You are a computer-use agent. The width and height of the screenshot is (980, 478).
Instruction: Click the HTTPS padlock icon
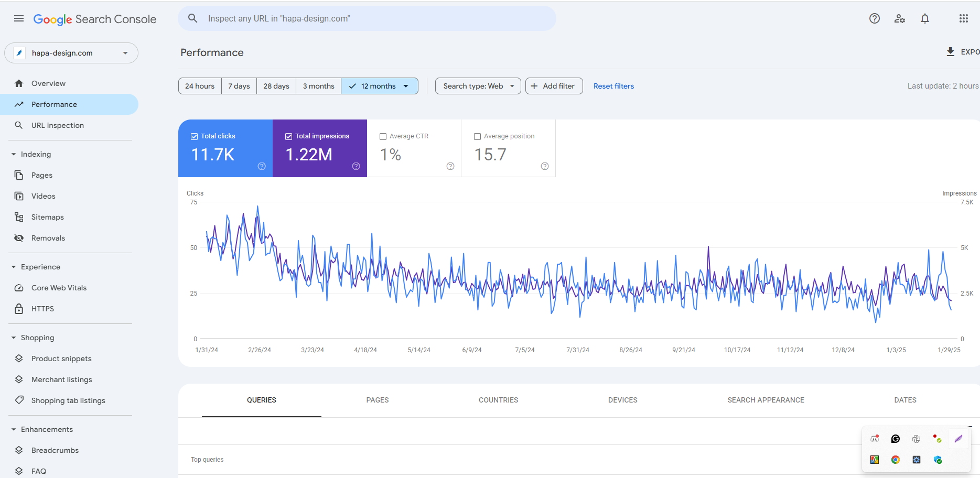[19, 309]
